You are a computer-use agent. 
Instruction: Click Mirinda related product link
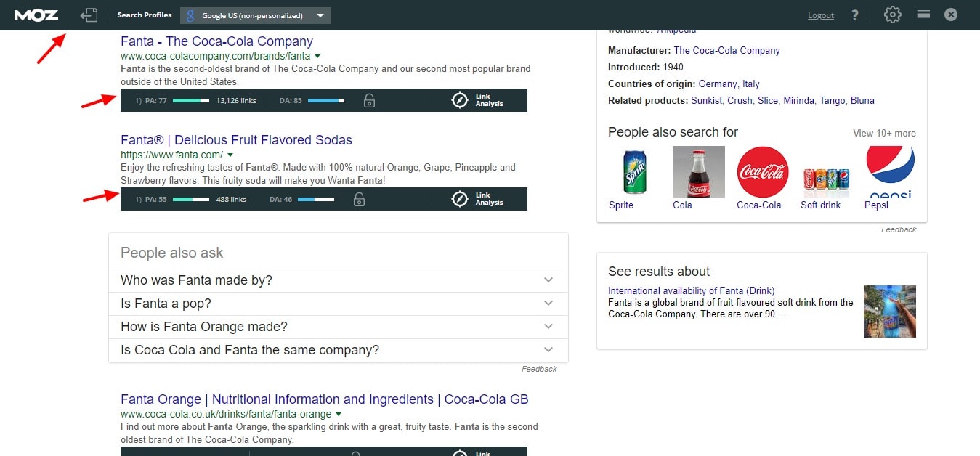pos(799,101)
